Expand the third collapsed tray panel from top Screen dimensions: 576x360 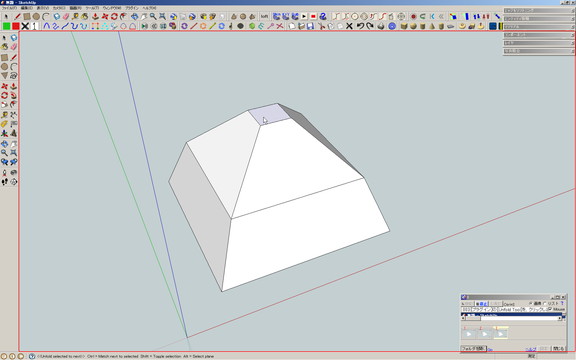(x=539, y=27)
